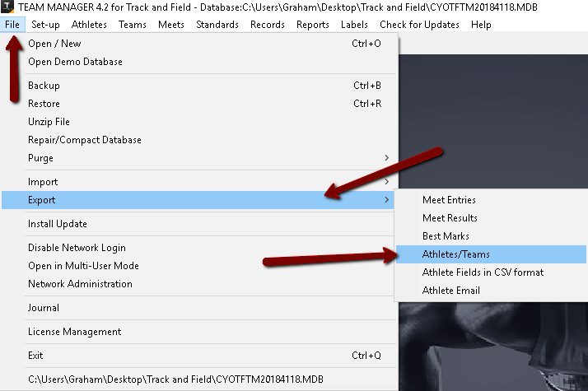Image resolution: width=588 pixels, height=391 pixels.
Task: Open the Meets menu
Action: [x=171, y=25]
